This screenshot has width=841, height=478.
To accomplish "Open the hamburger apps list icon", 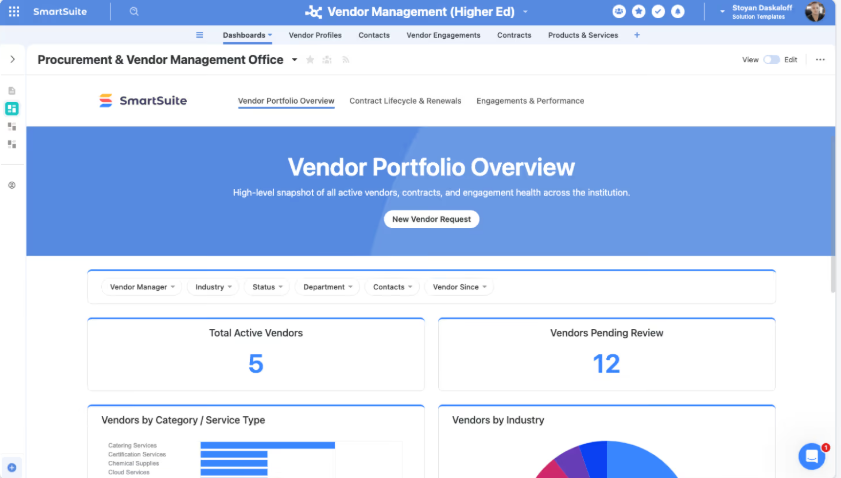I will click(x=200, y=35).
